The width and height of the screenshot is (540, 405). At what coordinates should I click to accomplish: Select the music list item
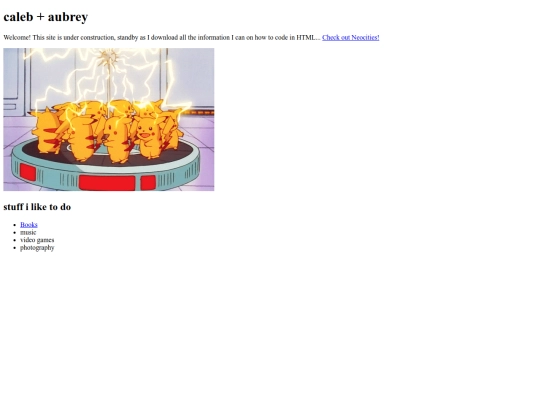pos(28,232)
